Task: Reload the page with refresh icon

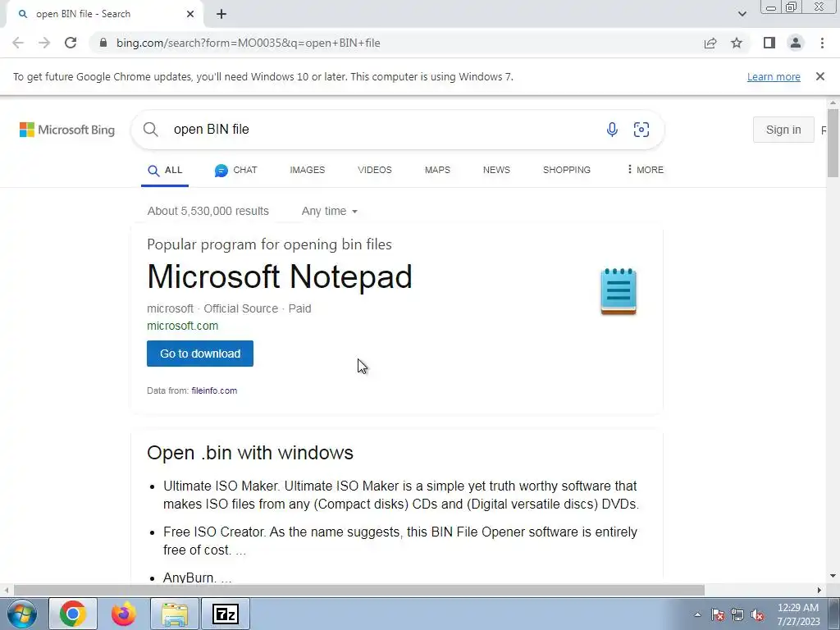Action: pyautogui.click(x=71, y=43)
